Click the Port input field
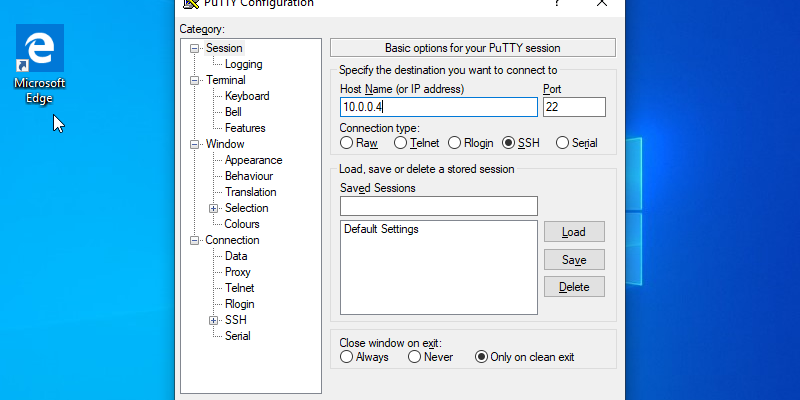Image resolution: width=800 pixels, height=400 pixels. [x=574, y=107]
